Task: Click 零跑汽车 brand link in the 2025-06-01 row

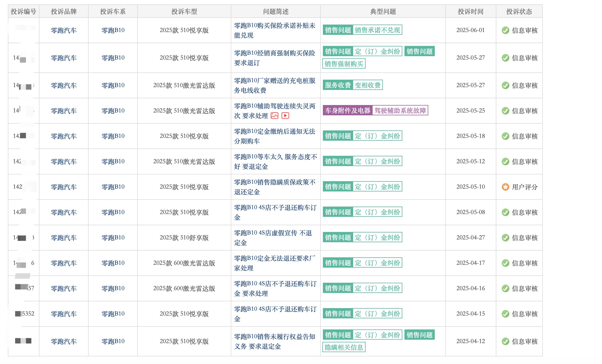Action: [x=64, y=30]
